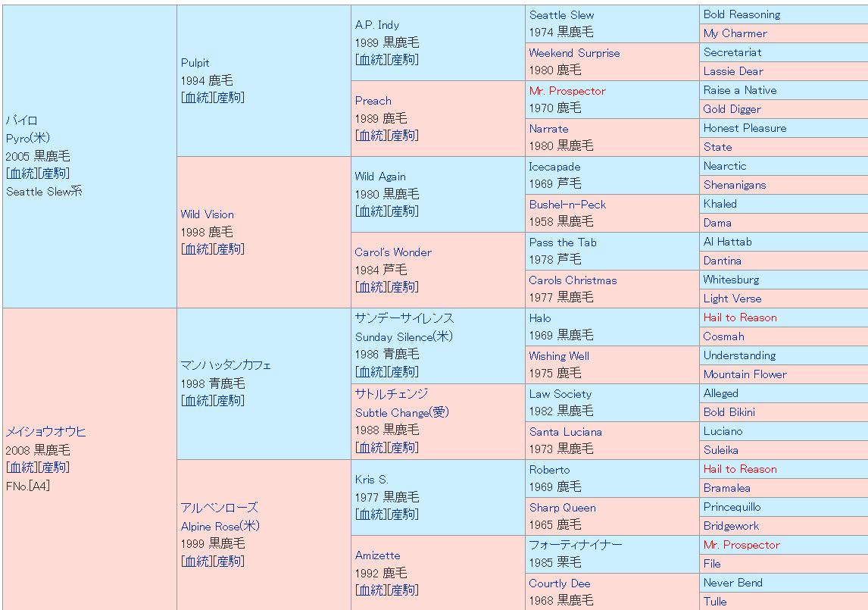Open the Wild Again pedigree link
This screenshot has width=868, height=610.
pos(379,177)
